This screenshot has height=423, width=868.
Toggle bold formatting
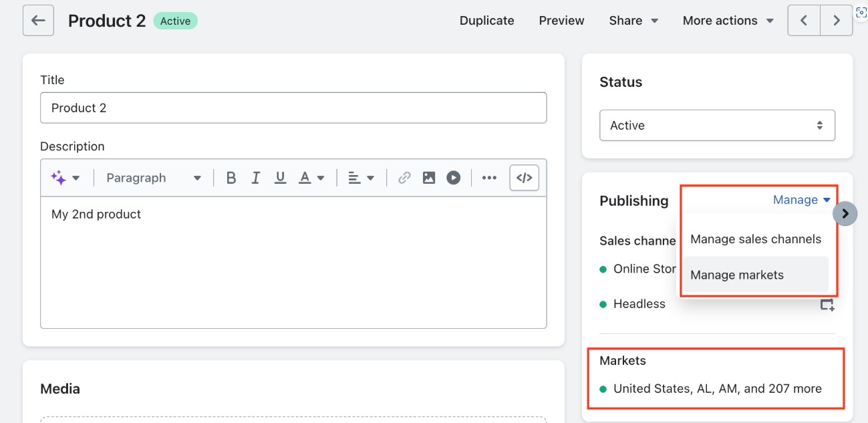pos(231,178)
